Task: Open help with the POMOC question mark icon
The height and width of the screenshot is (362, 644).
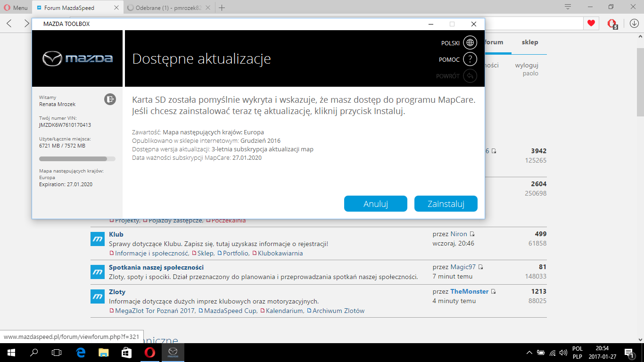Action: coord(470,59)
